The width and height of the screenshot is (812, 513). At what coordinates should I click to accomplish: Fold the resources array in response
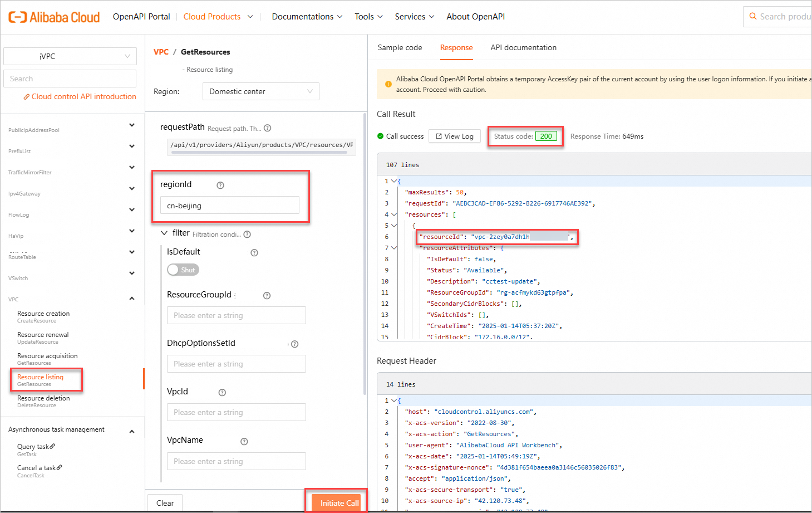point(394,214)
